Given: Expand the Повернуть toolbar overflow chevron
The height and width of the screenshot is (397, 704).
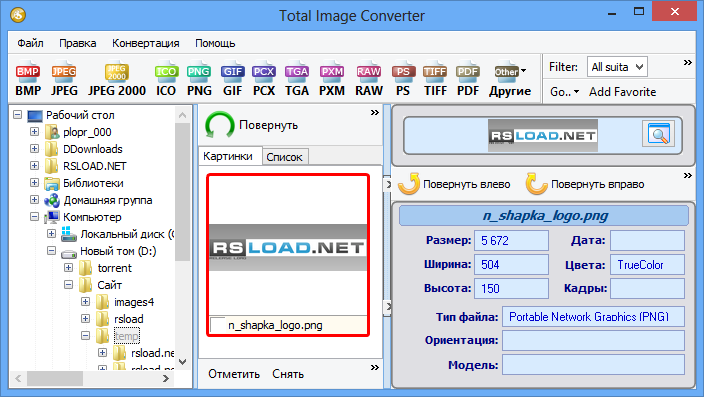Looking at the screenshot, I should tap(375, 113).
